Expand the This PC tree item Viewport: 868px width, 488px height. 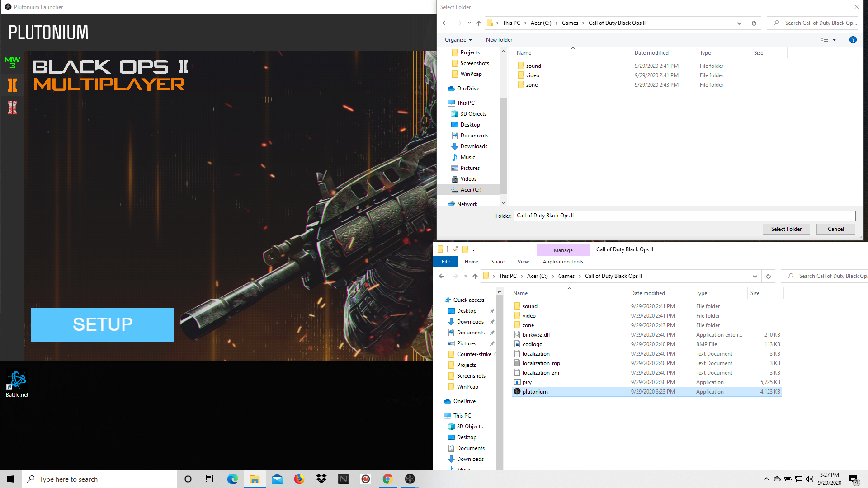pyautogui.click(x=445, y=103)
